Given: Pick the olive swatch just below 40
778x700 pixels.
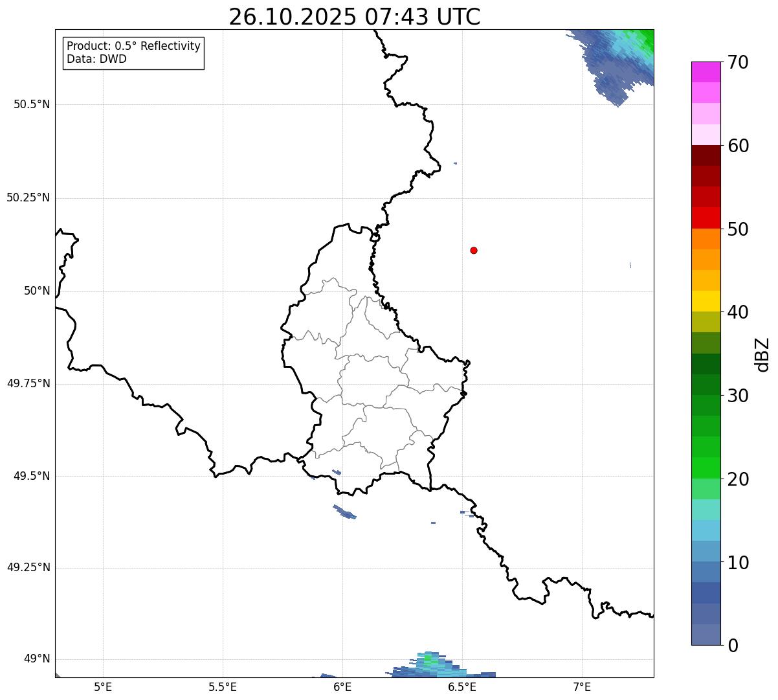Looking at the screenshot, I should tap(706, 322).
